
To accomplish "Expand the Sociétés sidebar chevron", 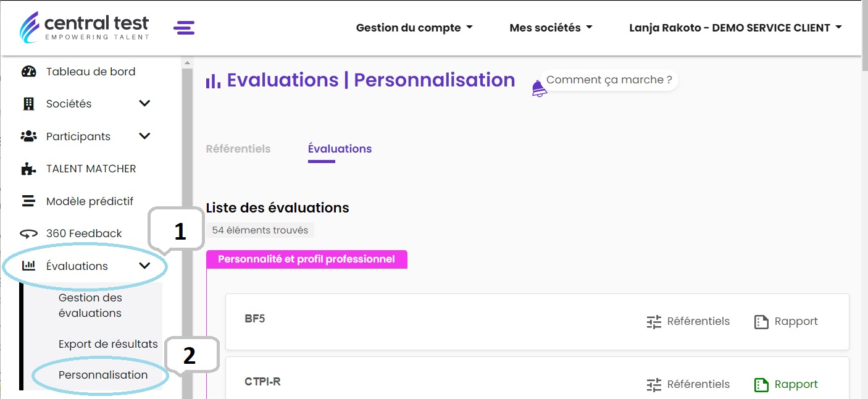I will [144, 103].
